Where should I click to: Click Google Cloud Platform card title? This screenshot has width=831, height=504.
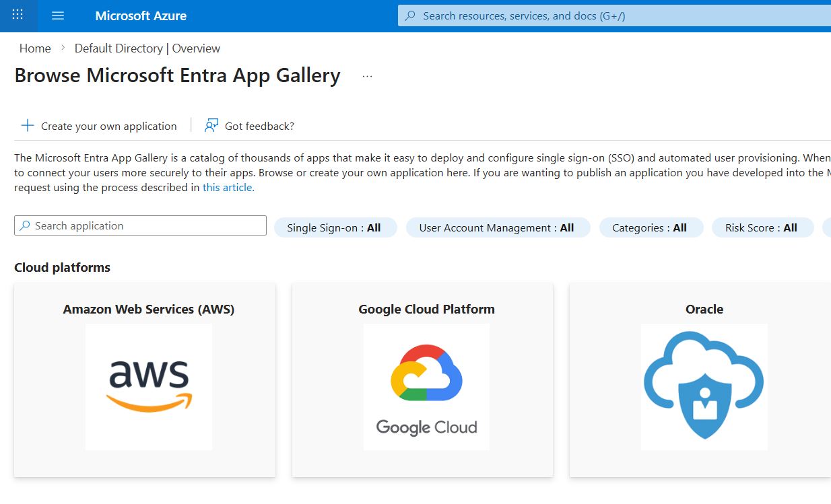tap(426, 309)
